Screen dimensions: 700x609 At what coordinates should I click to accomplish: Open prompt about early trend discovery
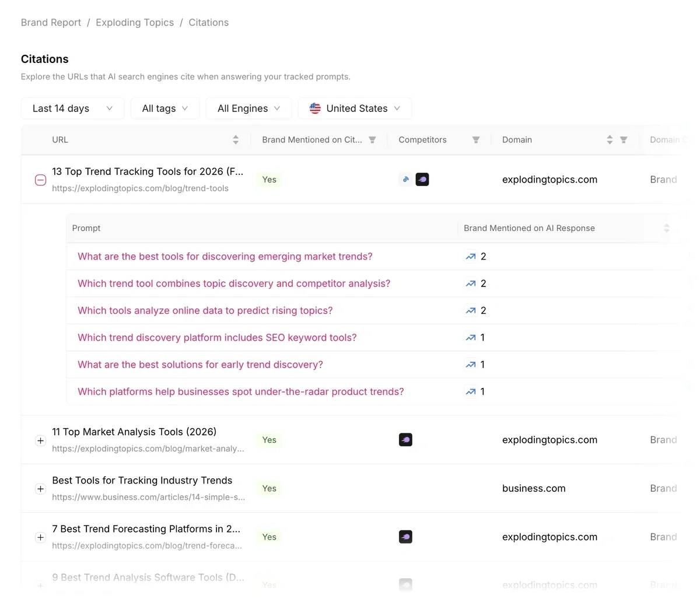pos(200,365)
